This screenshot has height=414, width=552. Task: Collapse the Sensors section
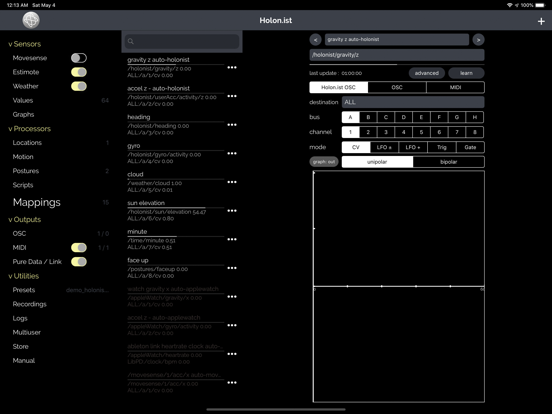(25, 44)
